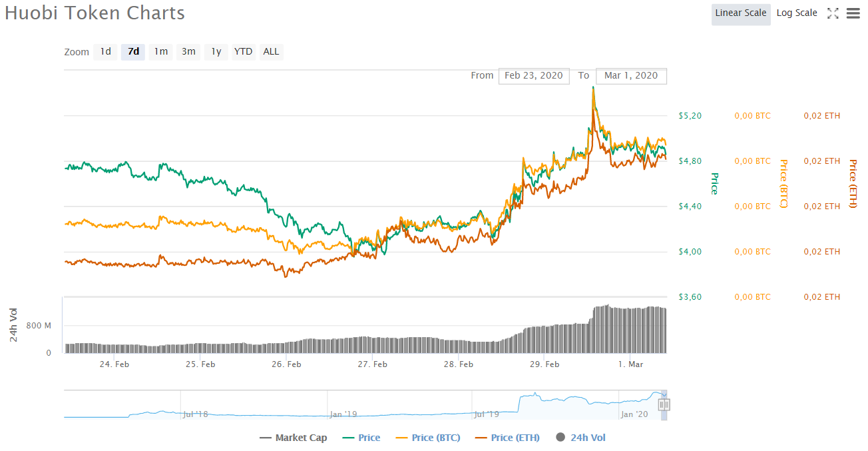Set zoom range to 1d
Viewport: 868px width, 451px height.
pos(105,51)
